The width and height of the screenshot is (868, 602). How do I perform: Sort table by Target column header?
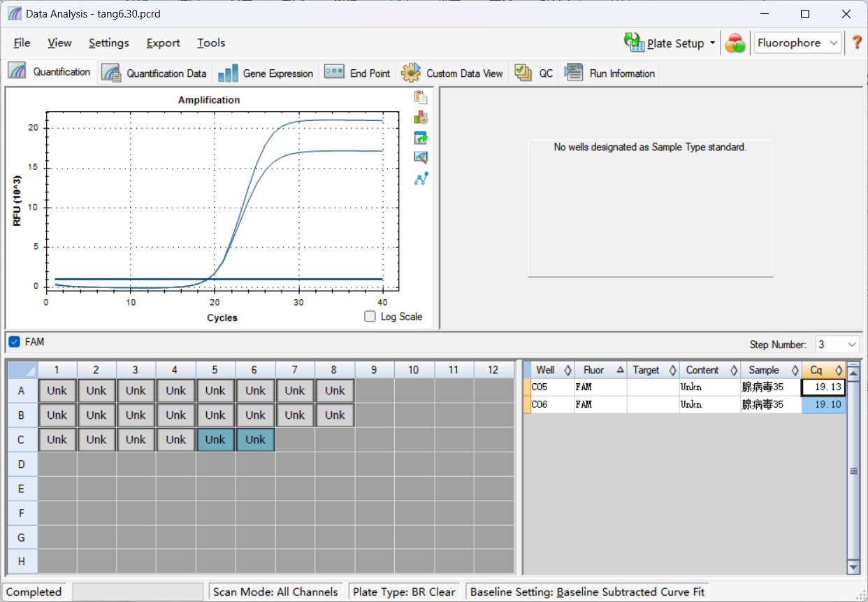pyautogui.click(x=653, y=370)
